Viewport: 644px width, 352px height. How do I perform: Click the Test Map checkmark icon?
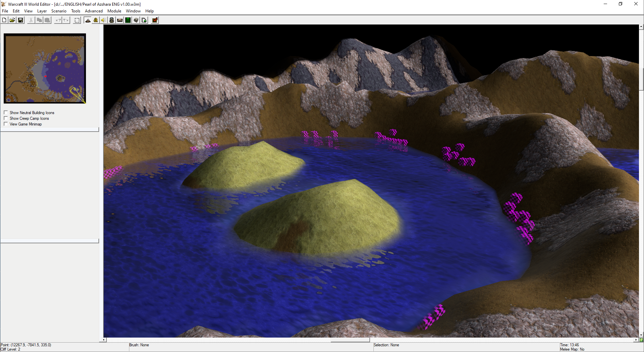pos(155,20)
